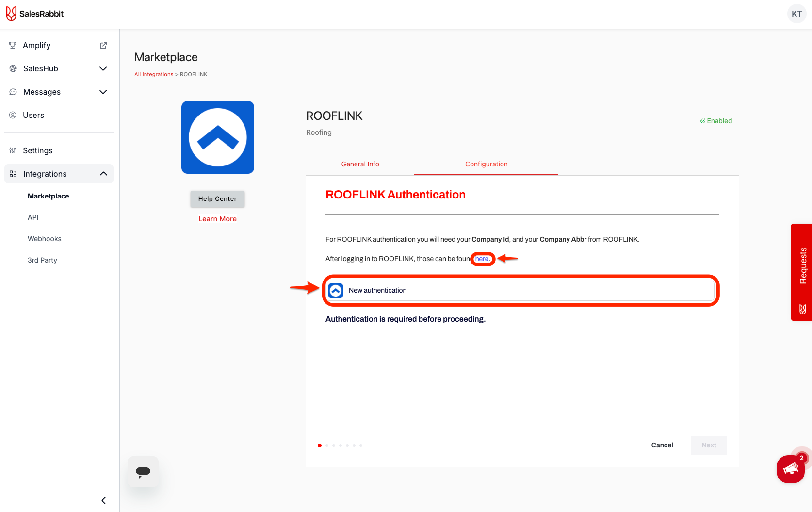
Task: Click the Amplify external link icon
Action: pos(103,45)
